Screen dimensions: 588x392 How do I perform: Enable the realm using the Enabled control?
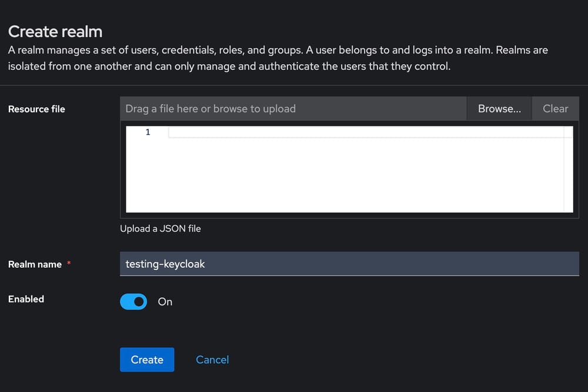coord(133,301)
